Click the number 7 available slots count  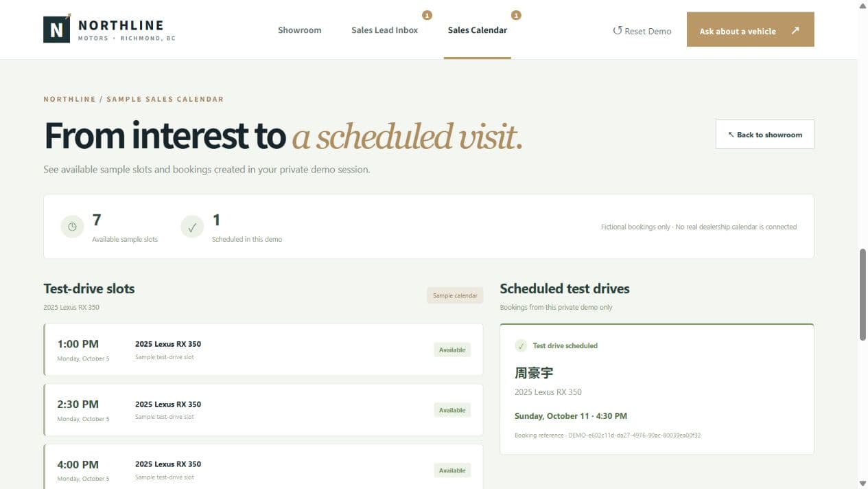97,220
